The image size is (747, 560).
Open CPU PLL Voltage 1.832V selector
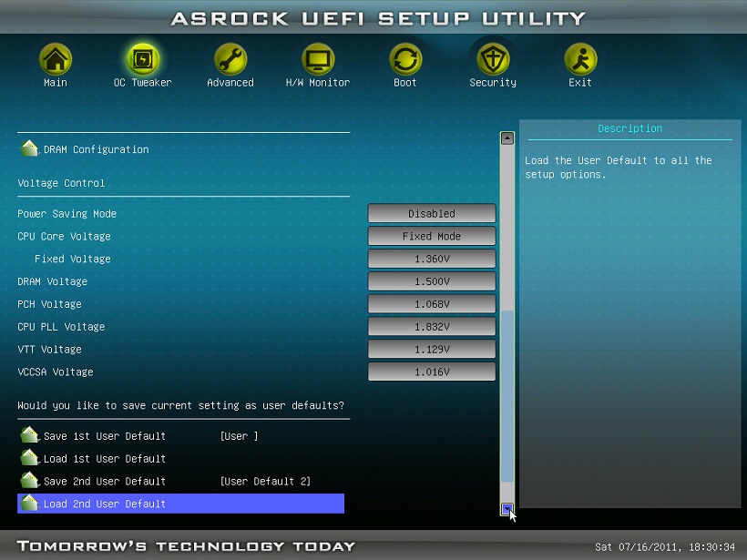(x=432, y=327)
